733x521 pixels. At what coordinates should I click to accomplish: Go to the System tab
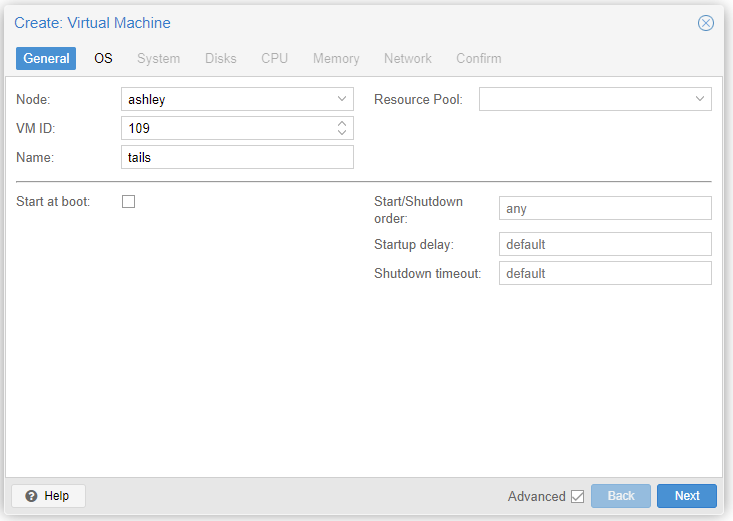click(x=158, y=58)
